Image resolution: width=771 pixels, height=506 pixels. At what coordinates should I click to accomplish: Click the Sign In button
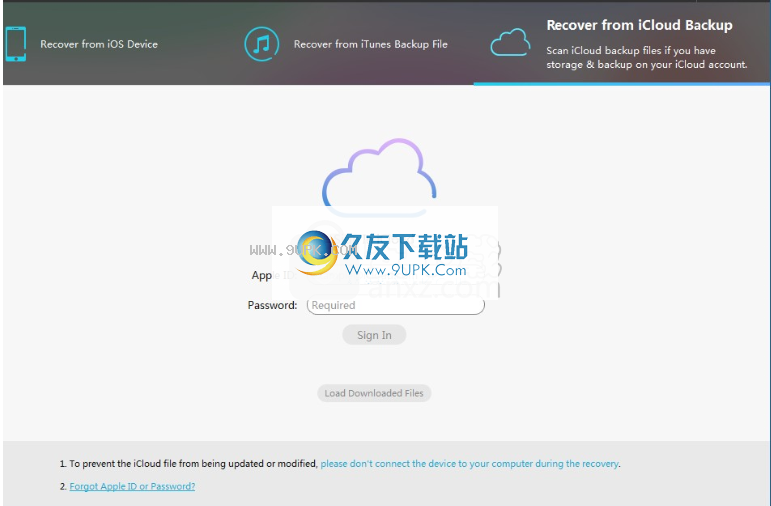click(x=374, y=335)
